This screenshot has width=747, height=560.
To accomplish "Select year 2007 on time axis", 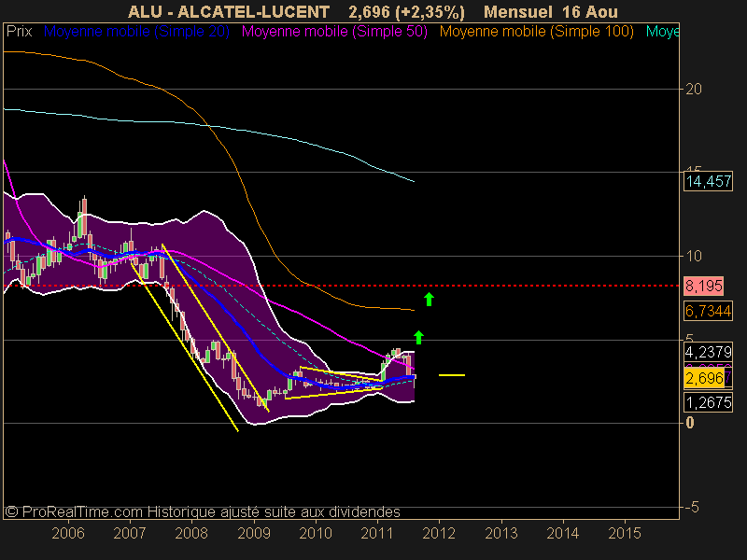I will click(x=130, y=533).
